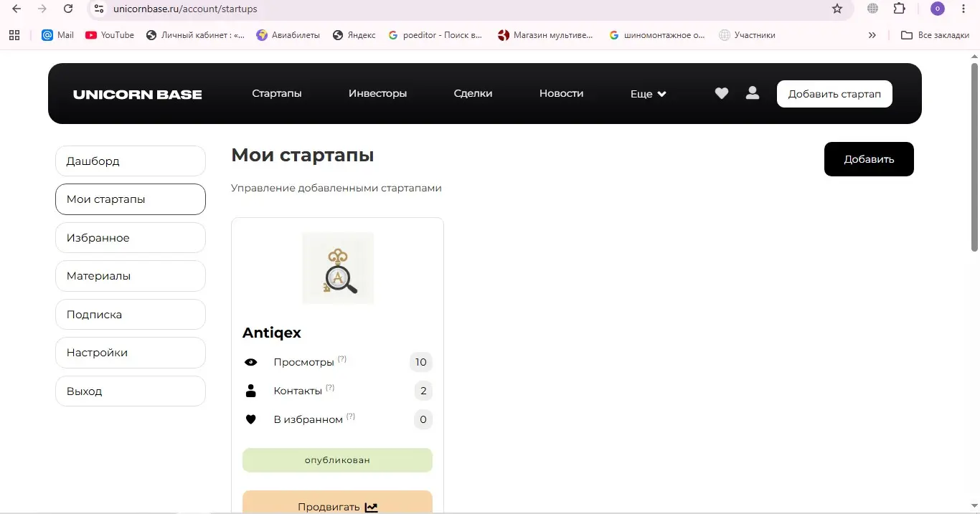Click the heart icon beside В избранном
Viewport: 980px width, 514px height.
click(250, 419)
